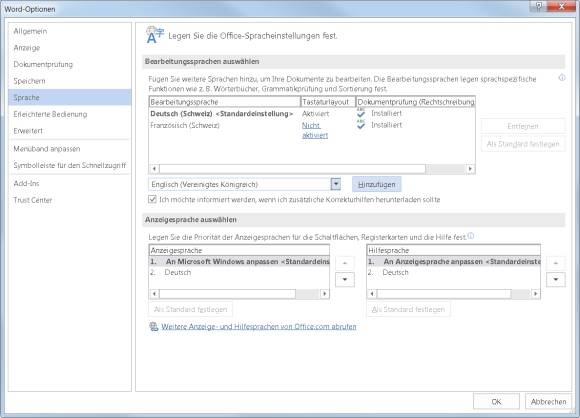Select Deutsch in Hilfesprache list

coord(453,272)
